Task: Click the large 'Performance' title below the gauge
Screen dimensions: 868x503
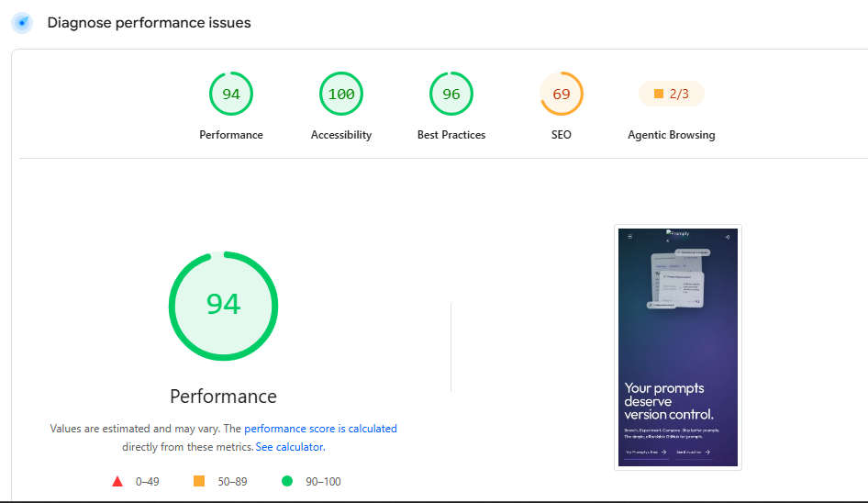Action: 223,397
